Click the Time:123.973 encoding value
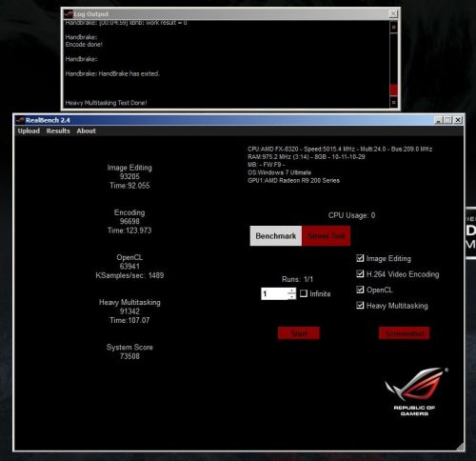This screenshot has height=461, width=476. coord(129,230)
